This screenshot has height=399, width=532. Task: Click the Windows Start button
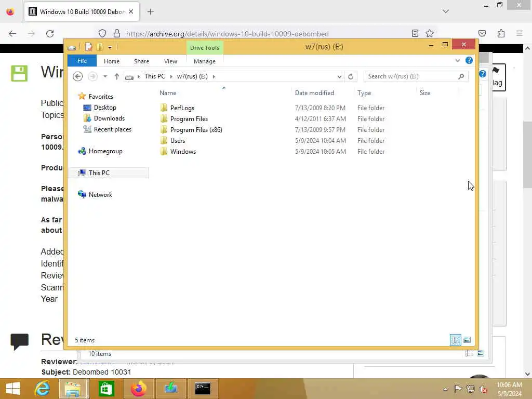coord(13,389)
